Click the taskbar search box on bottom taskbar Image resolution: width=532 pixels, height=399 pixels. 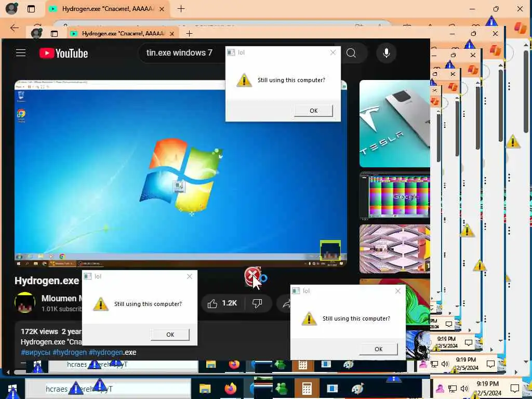point(108,389)
